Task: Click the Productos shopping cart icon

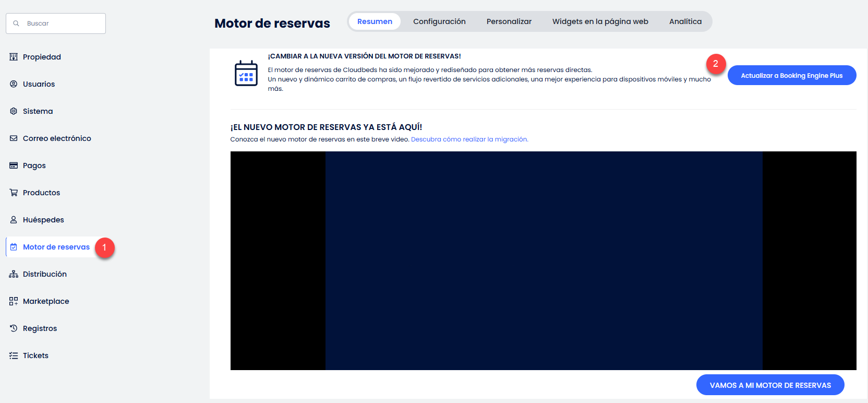Action: 14,193
